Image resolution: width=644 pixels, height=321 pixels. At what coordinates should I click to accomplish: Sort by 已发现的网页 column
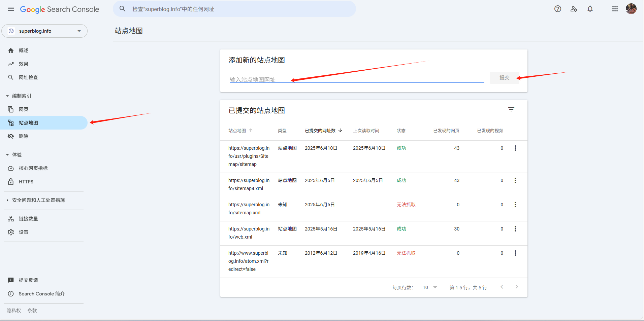[446, 131]
